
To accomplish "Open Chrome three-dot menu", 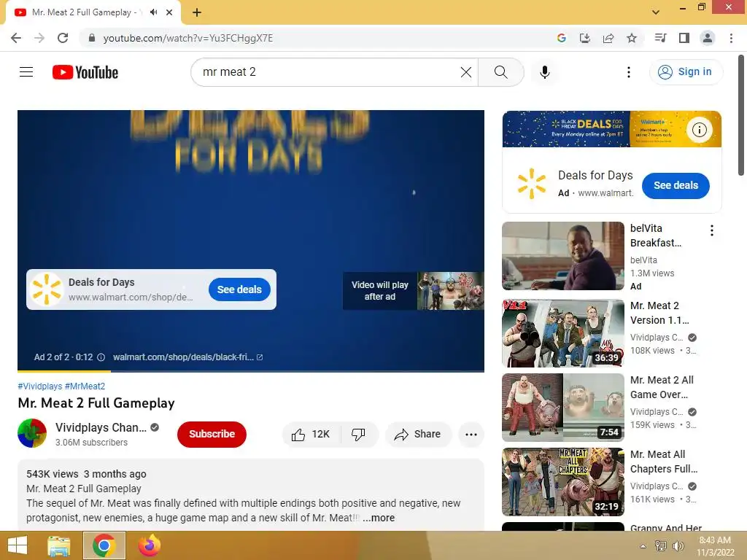I will (x=731, y=38).
